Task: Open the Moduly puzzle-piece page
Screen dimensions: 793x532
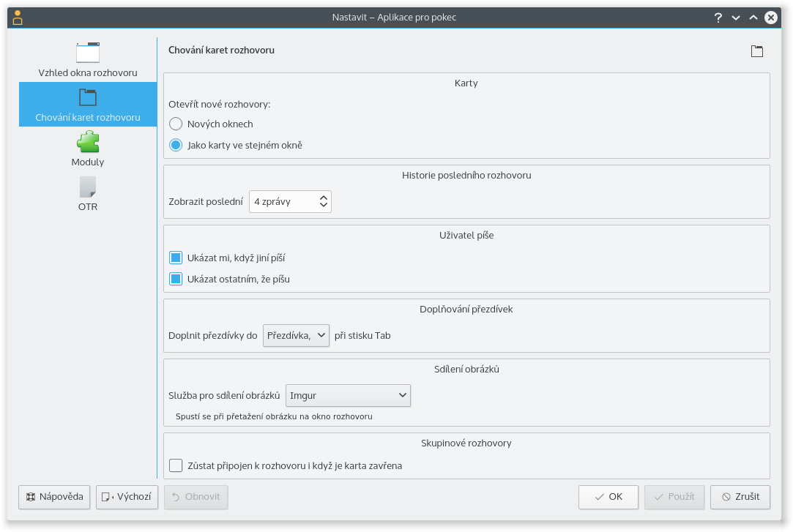Action: pos(87,149)
